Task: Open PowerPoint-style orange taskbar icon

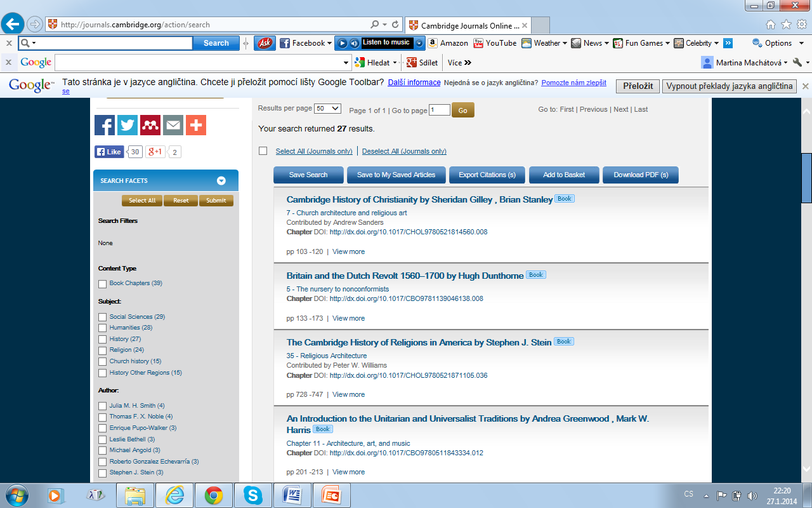Action: 332,495
